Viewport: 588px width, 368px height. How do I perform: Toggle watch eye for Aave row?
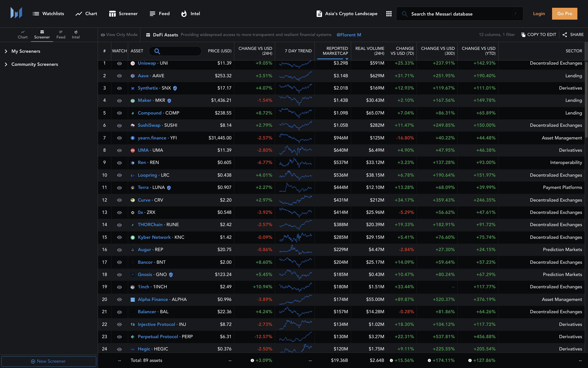tap(119, 76)
